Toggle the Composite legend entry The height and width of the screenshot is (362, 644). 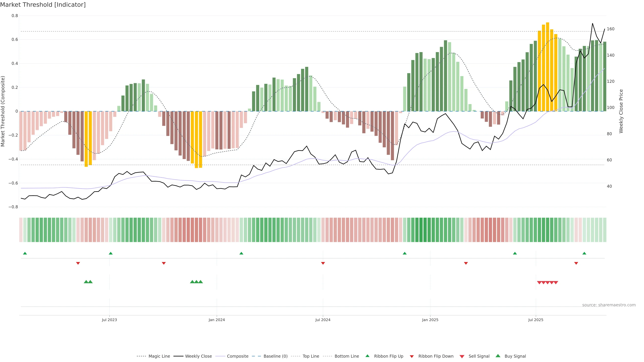(x=237, y=356)
